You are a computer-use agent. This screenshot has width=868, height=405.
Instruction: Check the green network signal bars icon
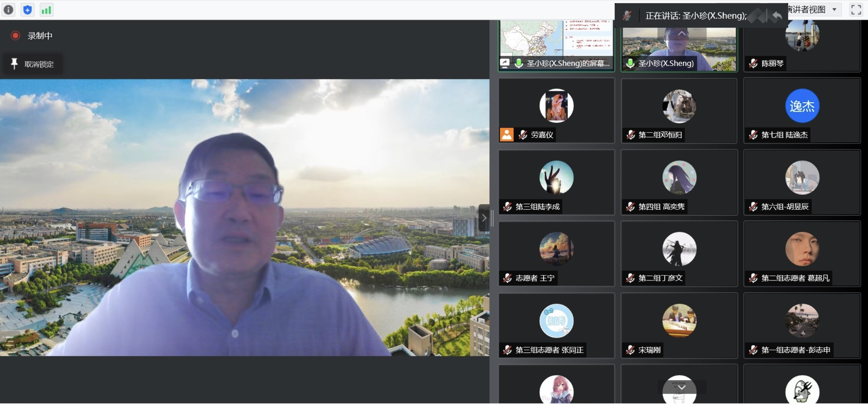46,10
